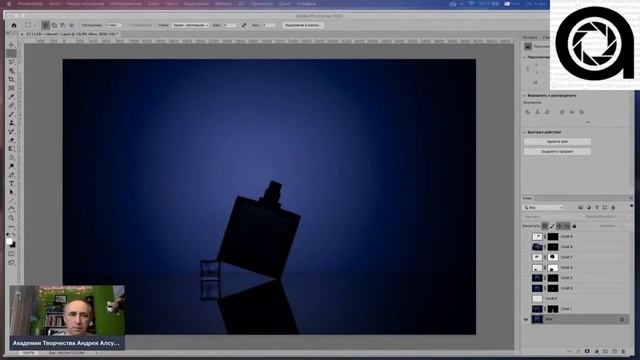
Task: Open the Layers panel options menu
Action: pos(631,198)
